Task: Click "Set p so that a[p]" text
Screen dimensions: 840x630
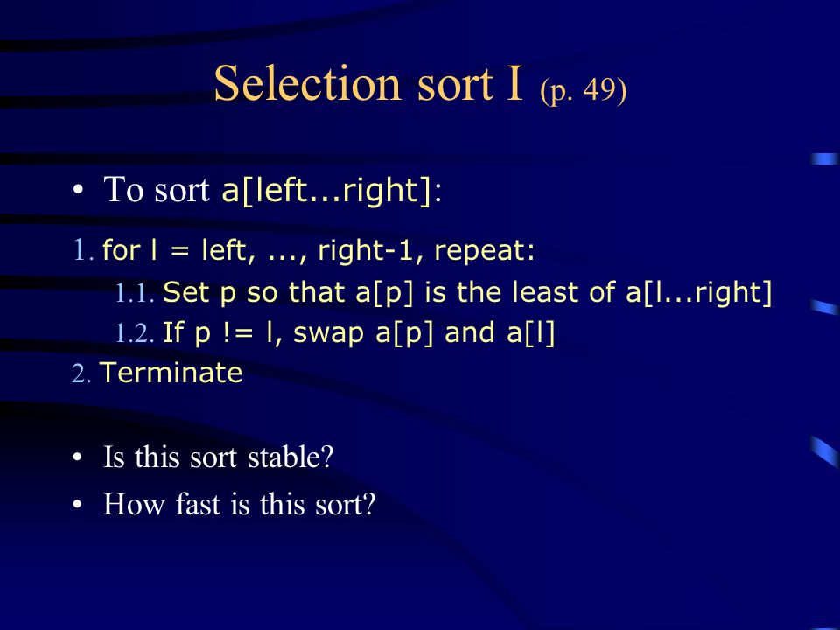Action: click(288, 293)
